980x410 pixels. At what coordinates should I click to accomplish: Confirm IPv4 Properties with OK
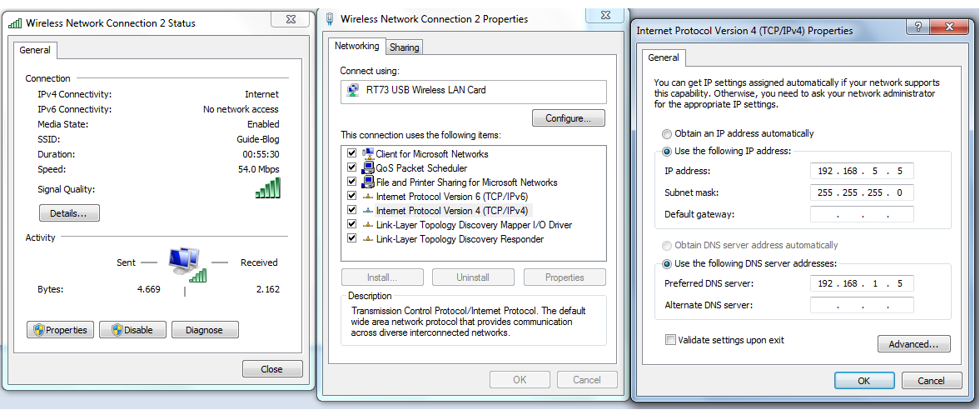[863, 381]
